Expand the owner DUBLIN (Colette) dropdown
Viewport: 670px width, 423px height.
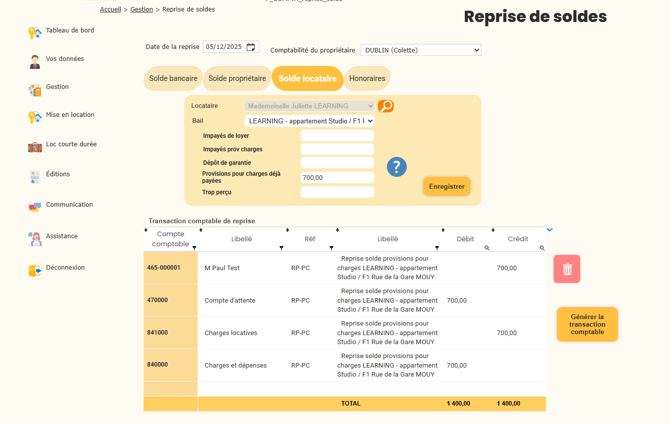(x=420, y=50)
